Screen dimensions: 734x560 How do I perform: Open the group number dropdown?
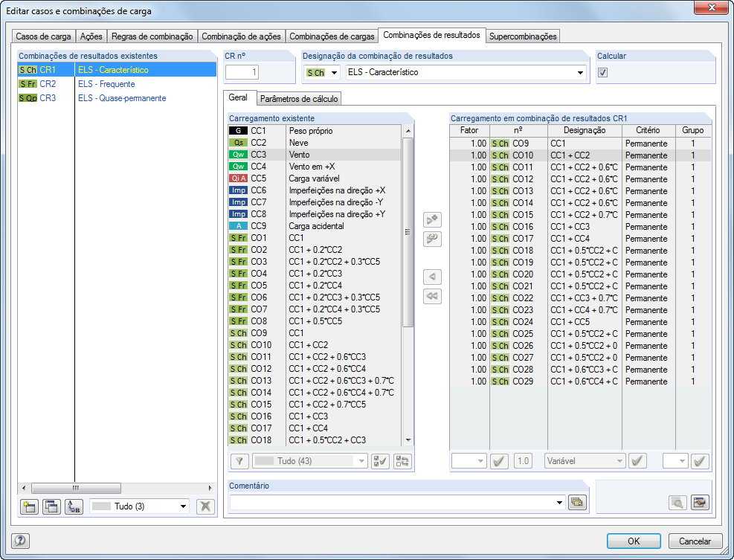point(681,461)
